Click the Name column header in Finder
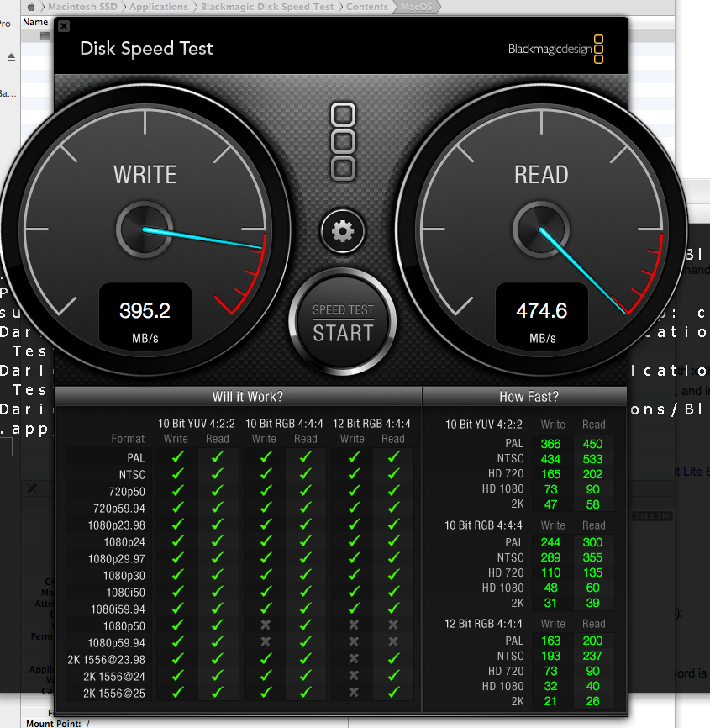710x728 pixels. 35,22
